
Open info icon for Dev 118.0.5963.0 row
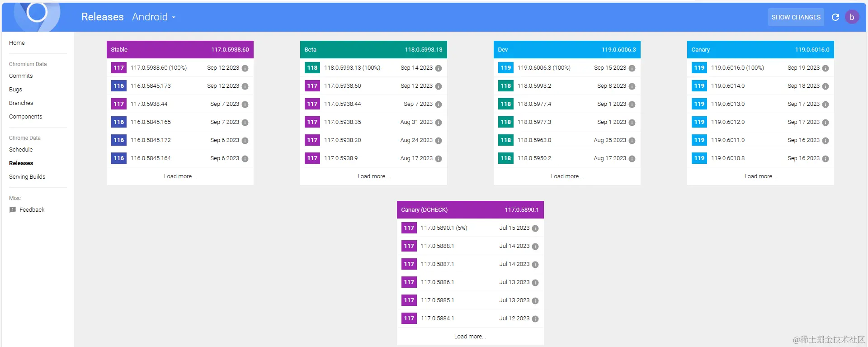point(632,141)
